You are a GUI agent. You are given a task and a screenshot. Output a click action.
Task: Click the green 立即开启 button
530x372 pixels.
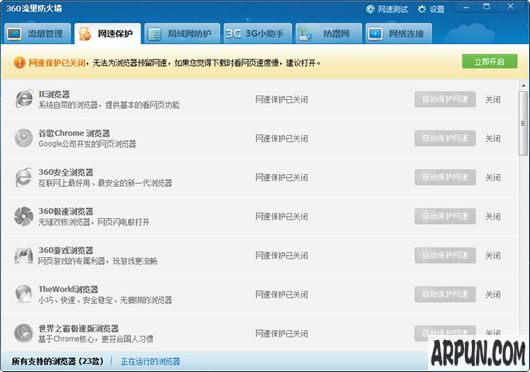(490, 61)
